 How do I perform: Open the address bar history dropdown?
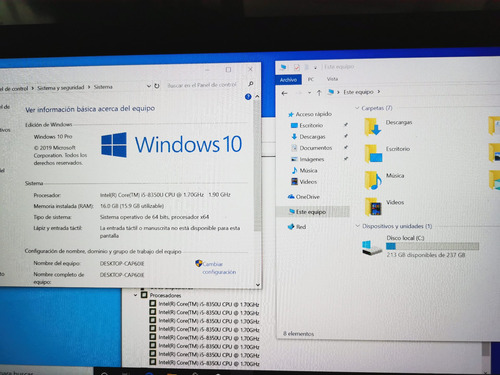pos(149,86)
